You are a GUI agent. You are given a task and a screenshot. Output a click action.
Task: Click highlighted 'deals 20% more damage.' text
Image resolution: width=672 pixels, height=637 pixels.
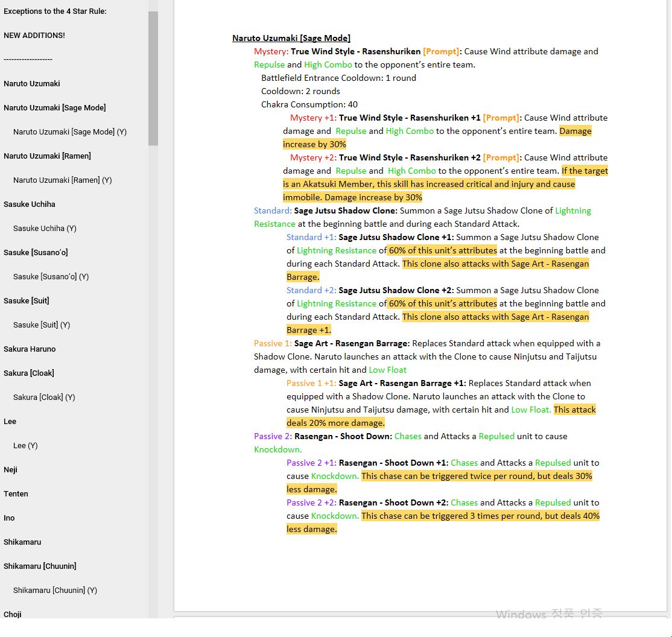click(x=335, y=423)
